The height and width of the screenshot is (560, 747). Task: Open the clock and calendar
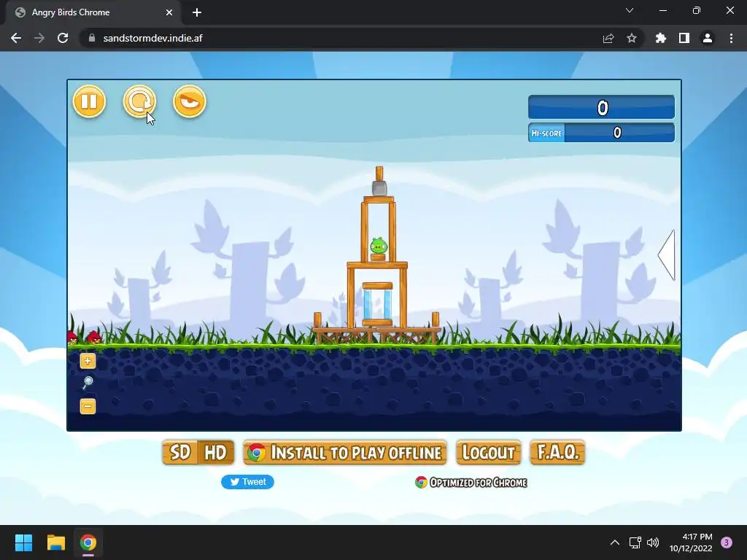[691, 542]
